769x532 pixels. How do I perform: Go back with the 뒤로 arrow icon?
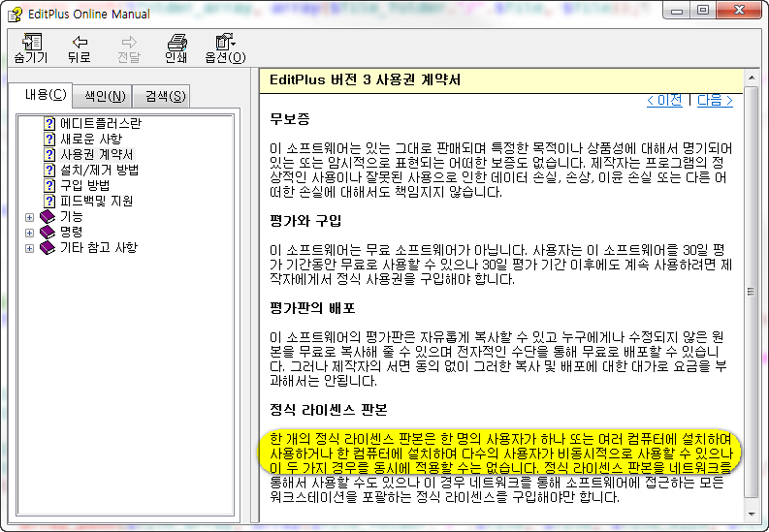click(80, 42)
